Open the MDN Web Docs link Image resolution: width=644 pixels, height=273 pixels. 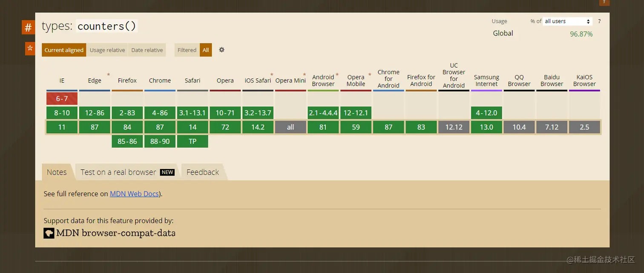point(134,194)
